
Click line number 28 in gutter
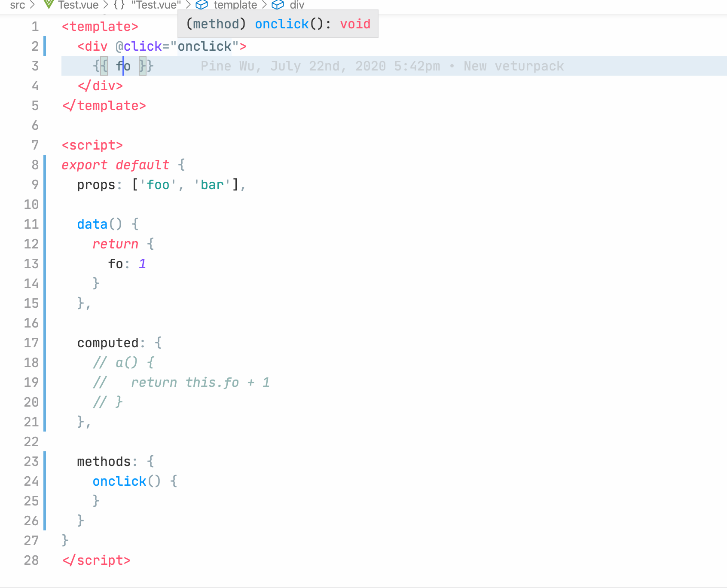click(31, 560)
